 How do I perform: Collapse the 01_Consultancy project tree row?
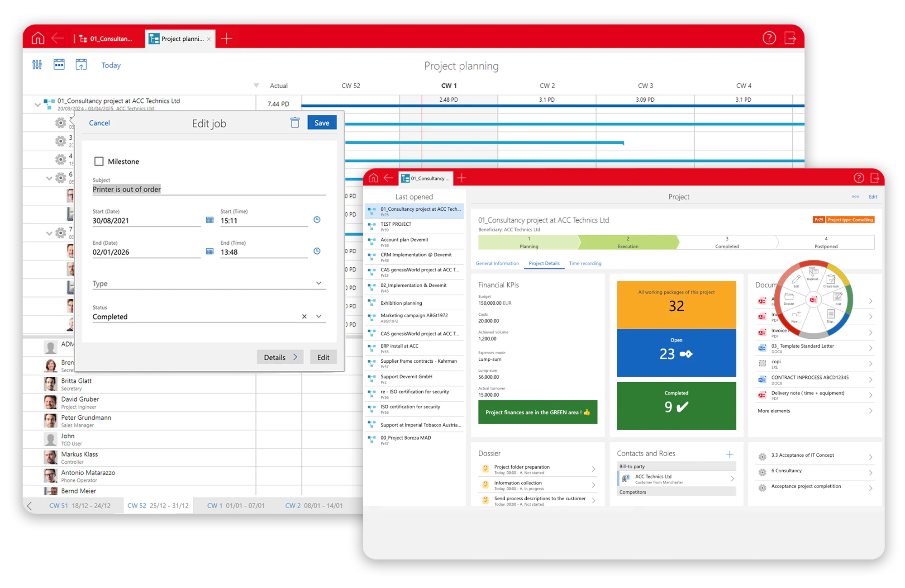pos(38,104)
